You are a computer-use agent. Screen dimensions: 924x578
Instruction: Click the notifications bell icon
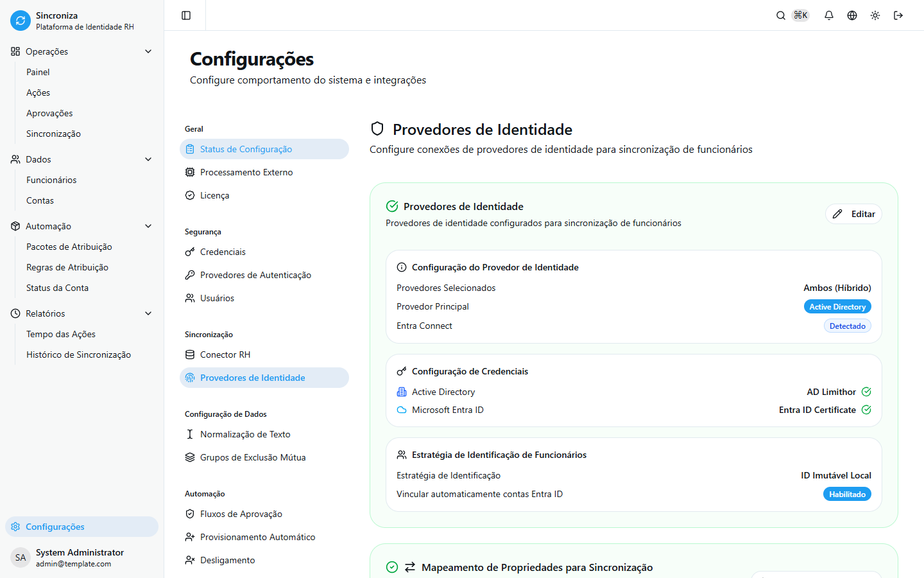click(x=828, y=15)
